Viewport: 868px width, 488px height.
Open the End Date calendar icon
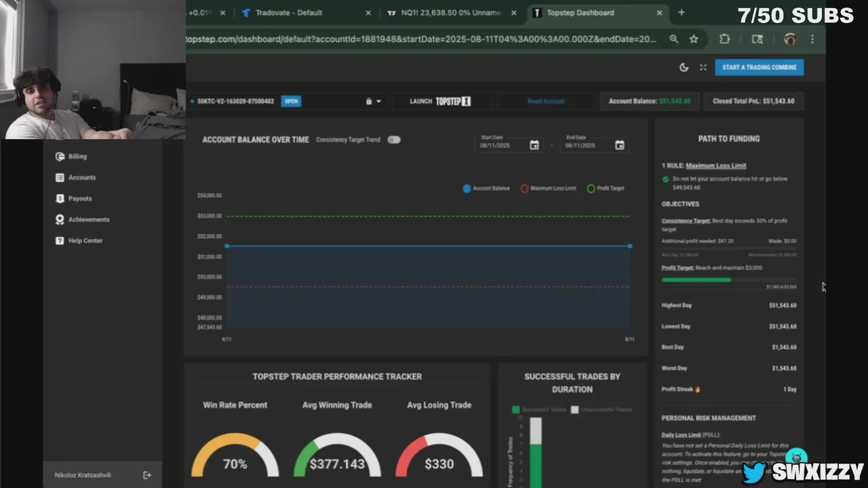pyautogui.click(x=619, y=145)
